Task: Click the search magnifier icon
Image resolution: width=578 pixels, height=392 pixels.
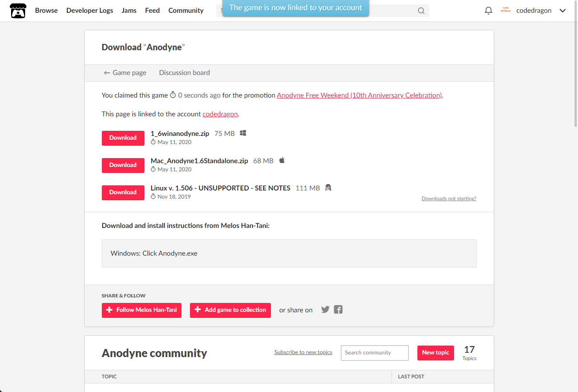Action: (x=421, y=11)
